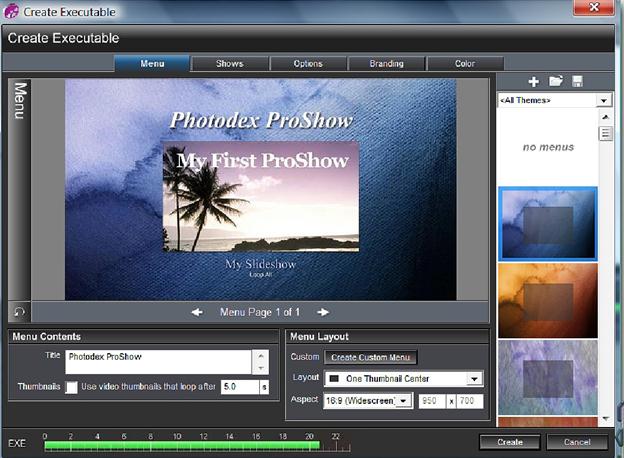Switch to the Branding tab
Image resolution: width=624 pixels, height=458 pixels.
[386, 64]
